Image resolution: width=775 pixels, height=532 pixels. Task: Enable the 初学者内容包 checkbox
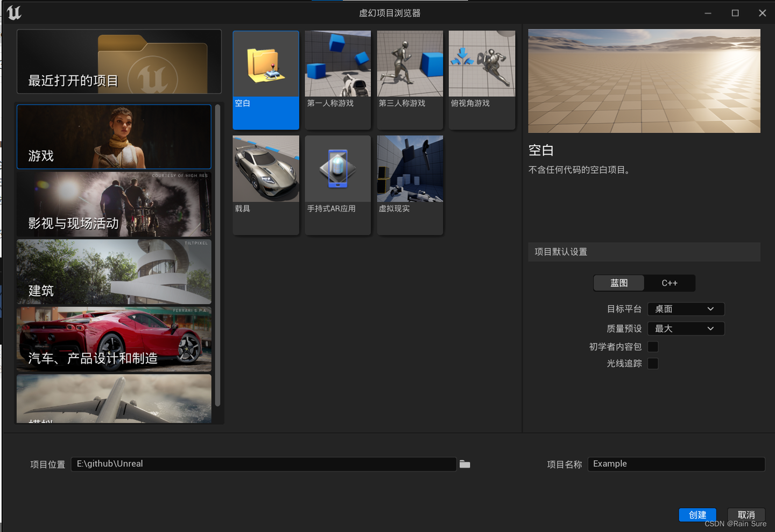(x=652, y=346)
